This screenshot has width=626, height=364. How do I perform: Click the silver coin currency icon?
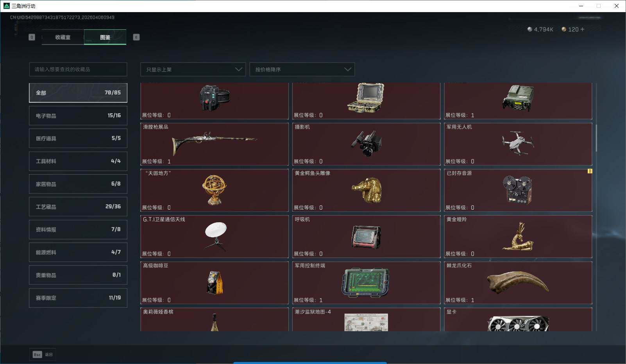click(531, 29)
